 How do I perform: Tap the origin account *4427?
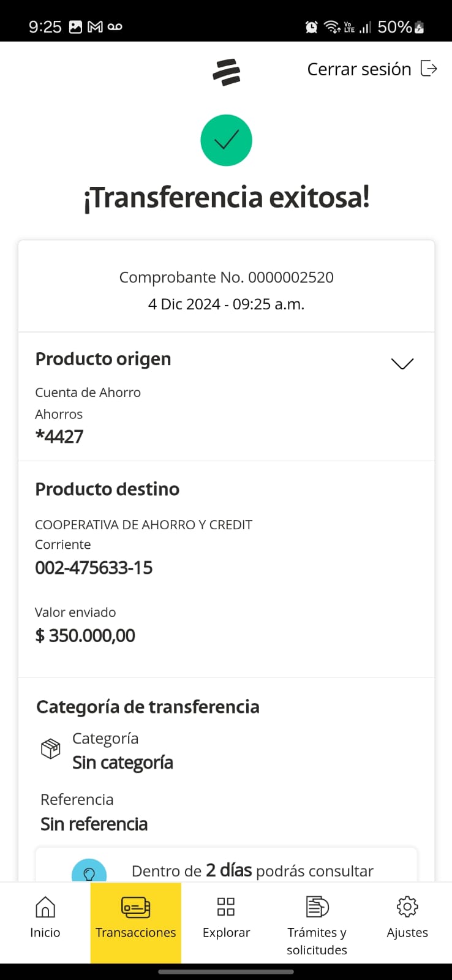coord(59,437)
